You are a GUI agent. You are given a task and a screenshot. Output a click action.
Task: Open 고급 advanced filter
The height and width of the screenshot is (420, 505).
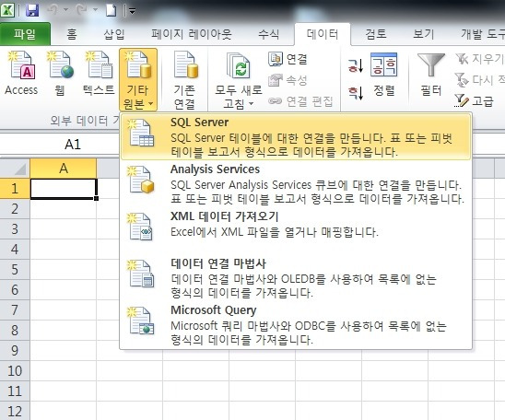(x=474, y=100)
